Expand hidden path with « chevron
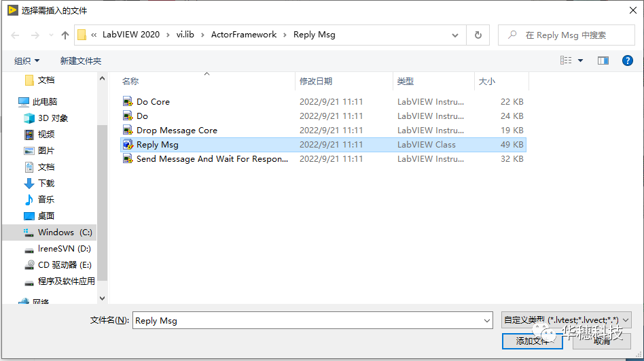The width and height of the screenshot is (644, 361). pyautogui.click(x=94, y=35)
